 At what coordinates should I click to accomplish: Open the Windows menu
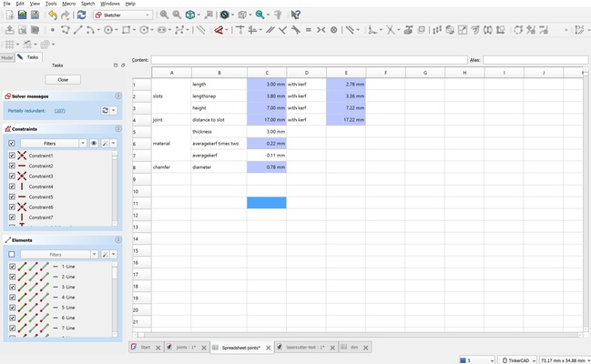click(109, 4)
